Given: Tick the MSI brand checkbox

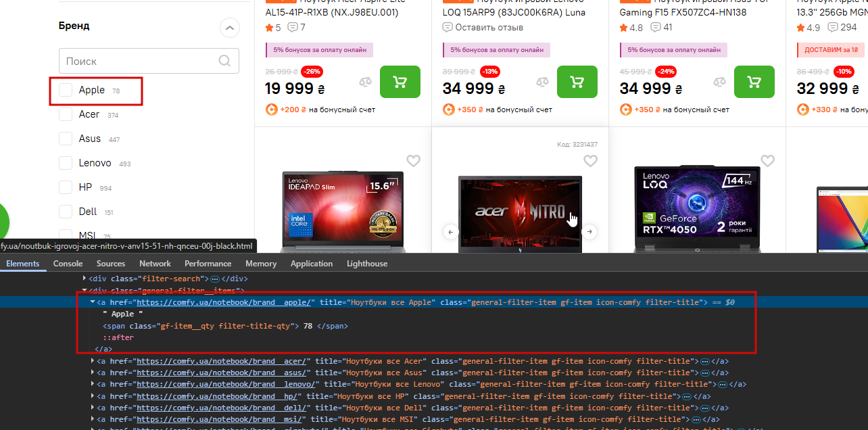Looking at the screenshot, I should (66, 235).
